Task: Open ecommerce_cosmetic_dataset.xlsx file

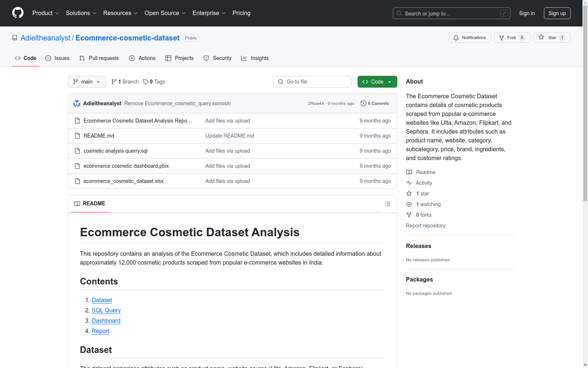Action: (x=123, y=181)
